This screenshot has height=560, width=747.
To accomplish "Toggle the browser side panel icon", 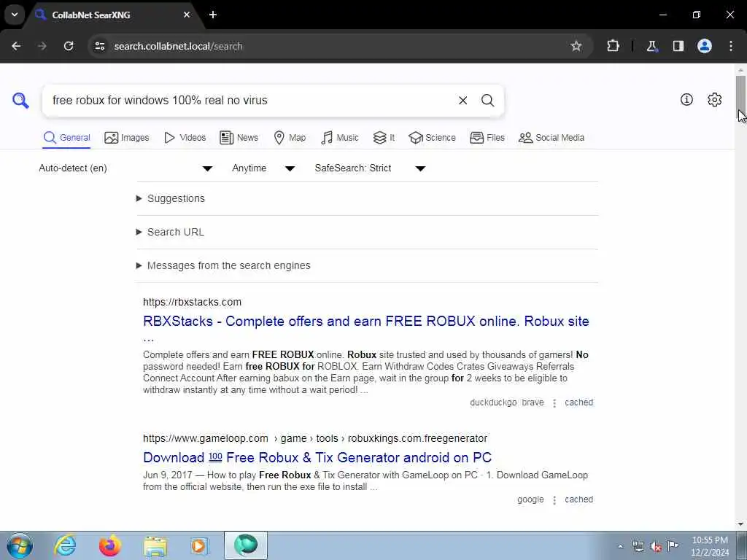I will tap(678, 46).
